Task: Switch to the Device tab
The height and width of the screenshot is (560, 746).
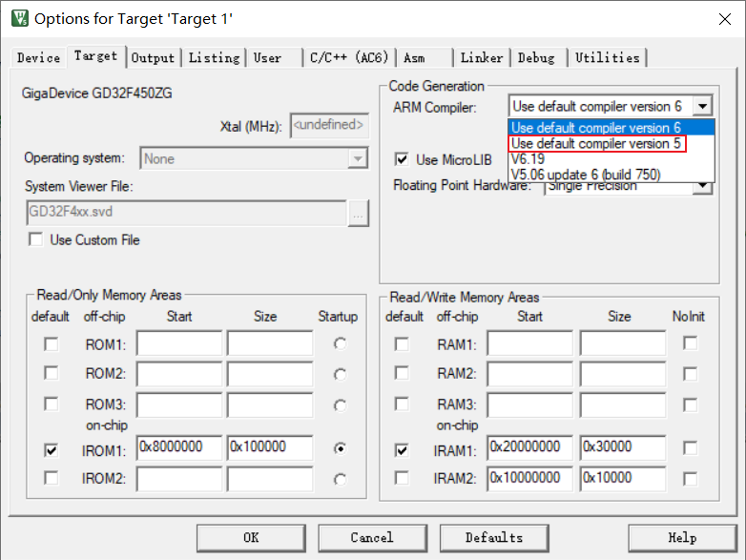Action: tap(38, 58)
